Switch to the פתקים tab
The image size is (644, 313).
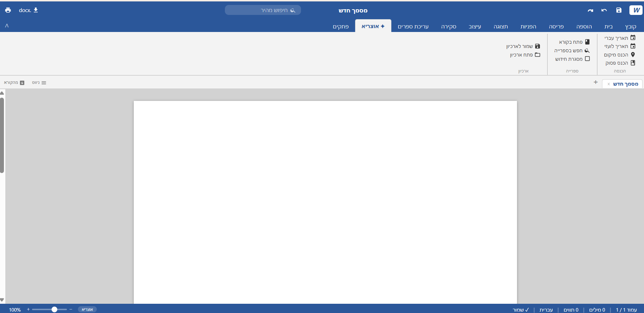[341, 26]
